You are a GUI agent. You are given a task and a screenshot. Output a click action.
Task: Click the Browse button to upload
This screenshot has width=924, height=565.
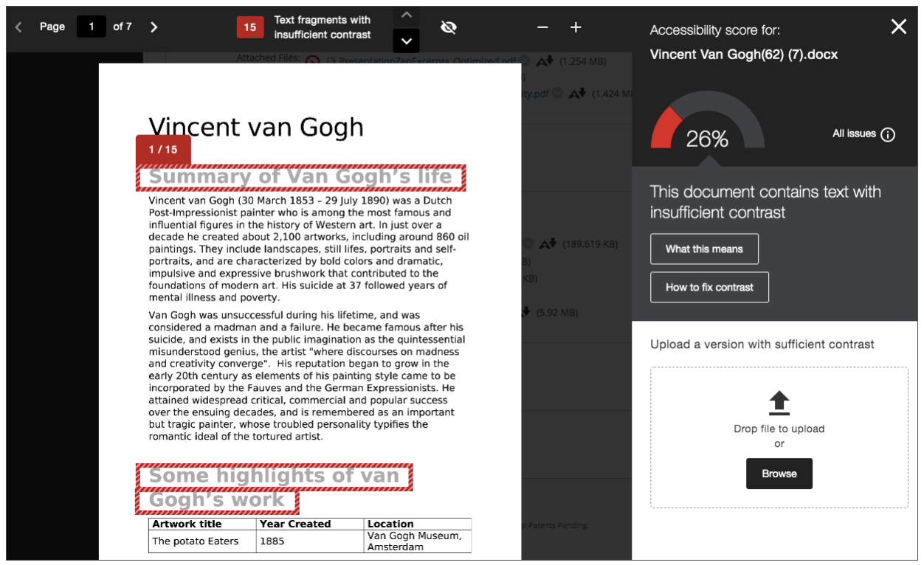(779, 474)
